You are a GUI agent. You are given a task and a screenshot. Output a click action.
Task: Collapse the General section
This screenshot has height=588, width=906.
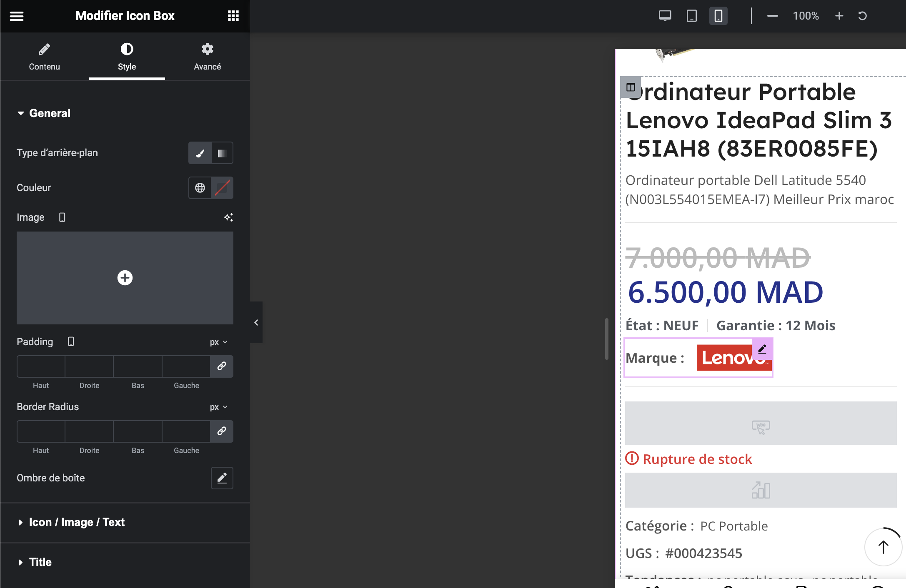(43, 113)
